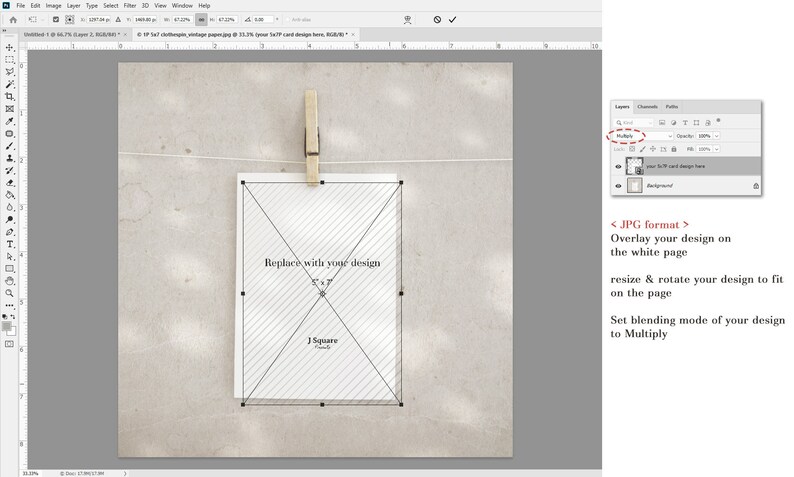Commit the transform with the checkmark
This screenshot has height=477, width=794.
[x=452, y=20]
